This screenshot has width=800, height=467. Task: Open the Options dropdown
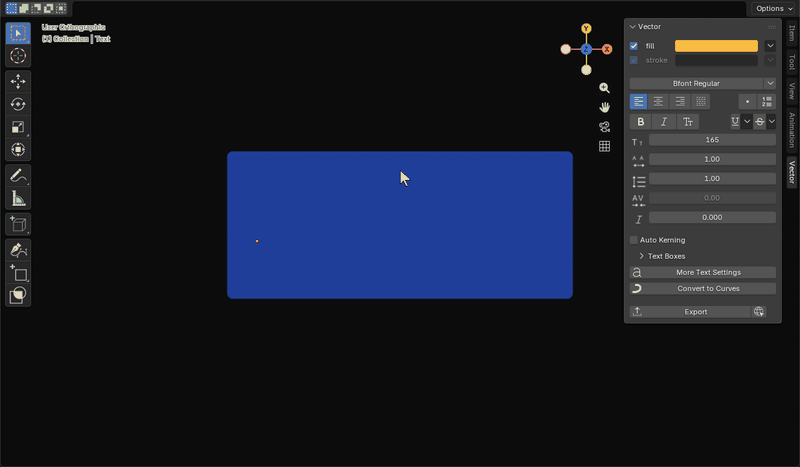774,8
